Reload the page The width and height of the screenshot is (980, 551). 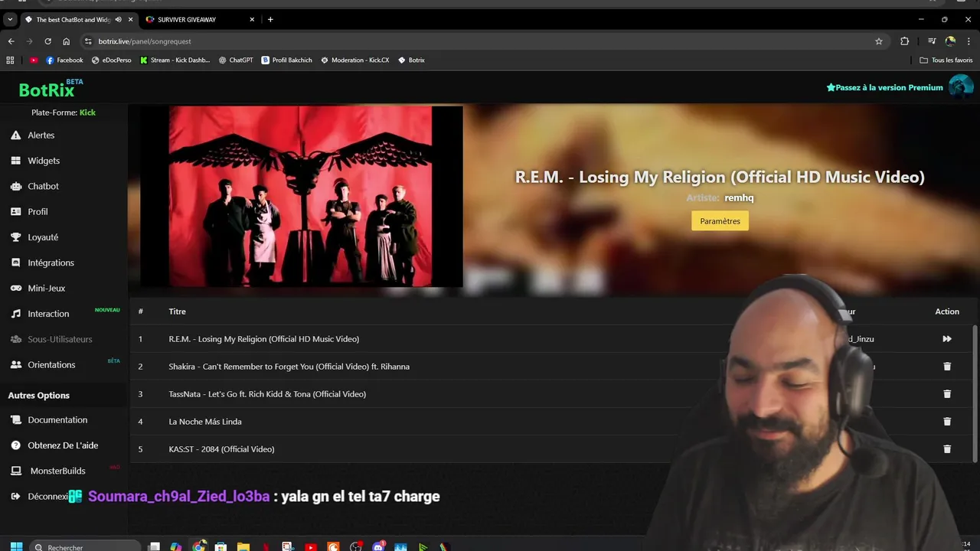(x=47, y=41)
